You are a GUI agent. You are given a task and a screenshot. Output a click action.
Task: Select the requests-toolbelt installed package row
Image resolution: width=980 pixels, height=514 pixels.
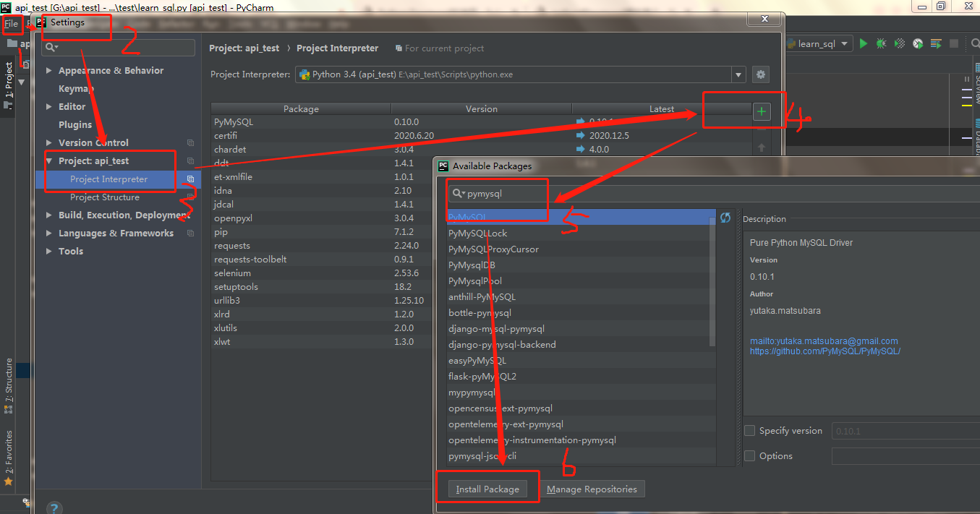[x=322, y=260]
